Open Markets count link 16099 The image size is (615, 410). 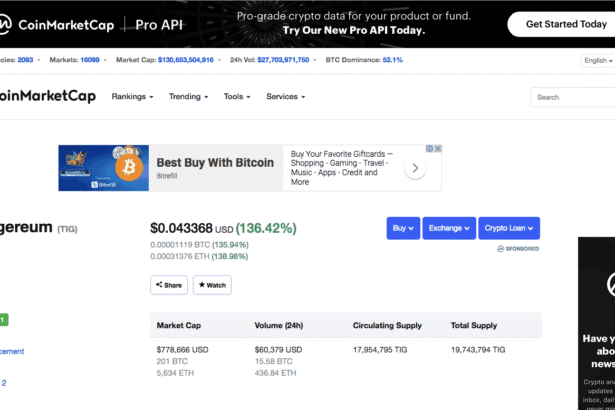[x=90, y=60]
